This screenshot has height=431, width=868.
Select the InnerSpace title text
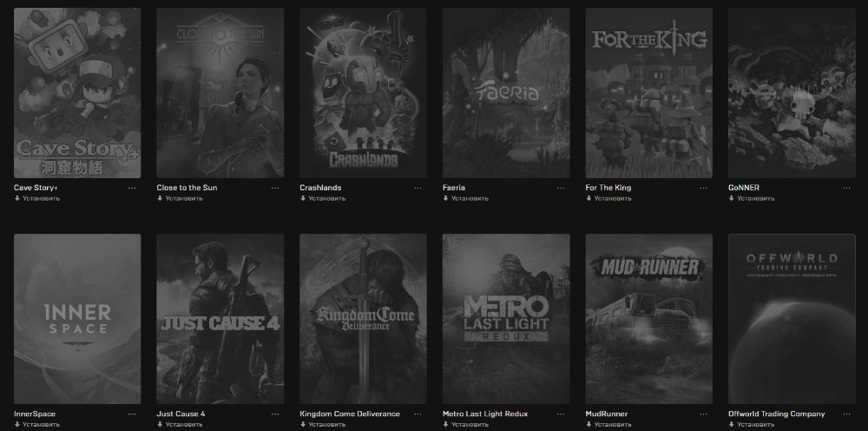[35, 414]
